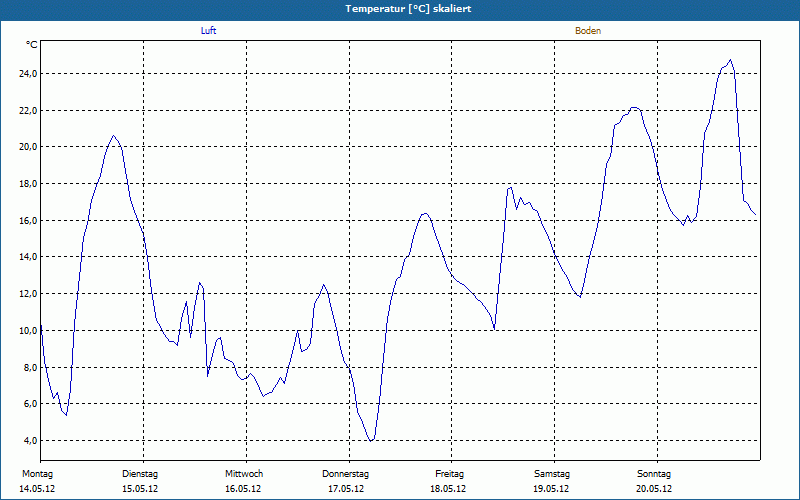Select the 8,0 y-axis value
This screenshot has width=800, height=500.
click(29, 367)
